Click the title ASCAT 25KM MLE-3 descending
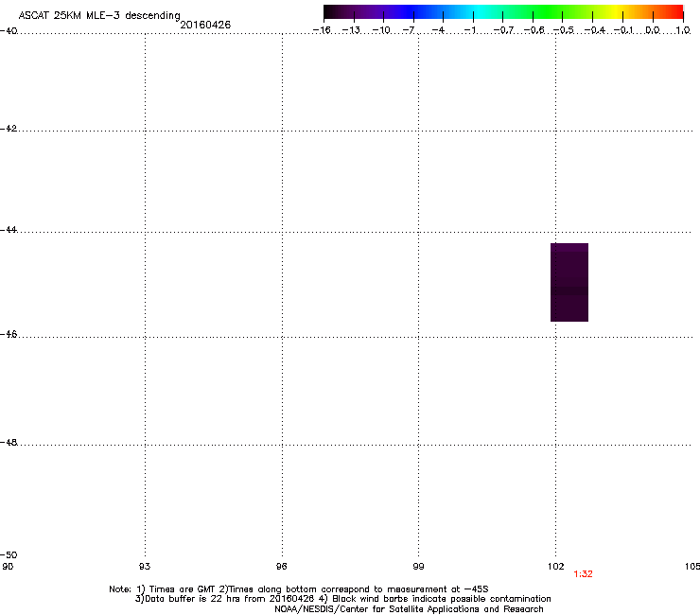 99,16
